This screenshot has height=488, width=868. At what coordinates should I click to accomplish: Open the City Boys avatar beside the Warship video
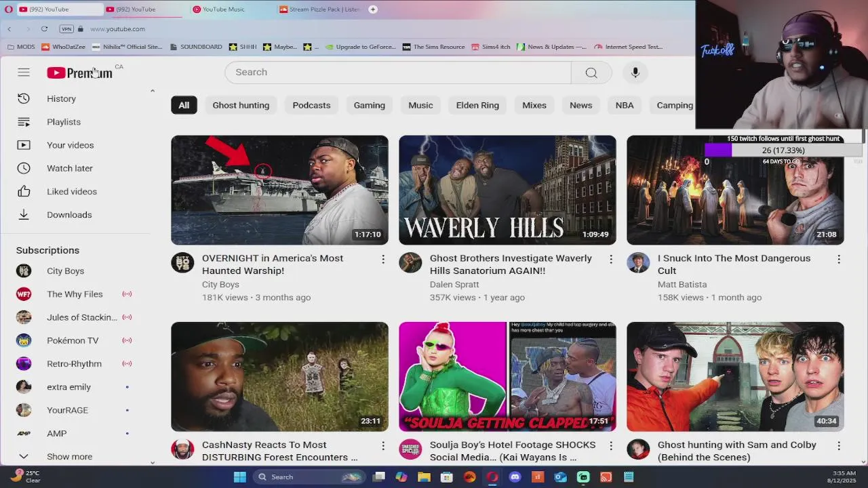tap(182, 263)
